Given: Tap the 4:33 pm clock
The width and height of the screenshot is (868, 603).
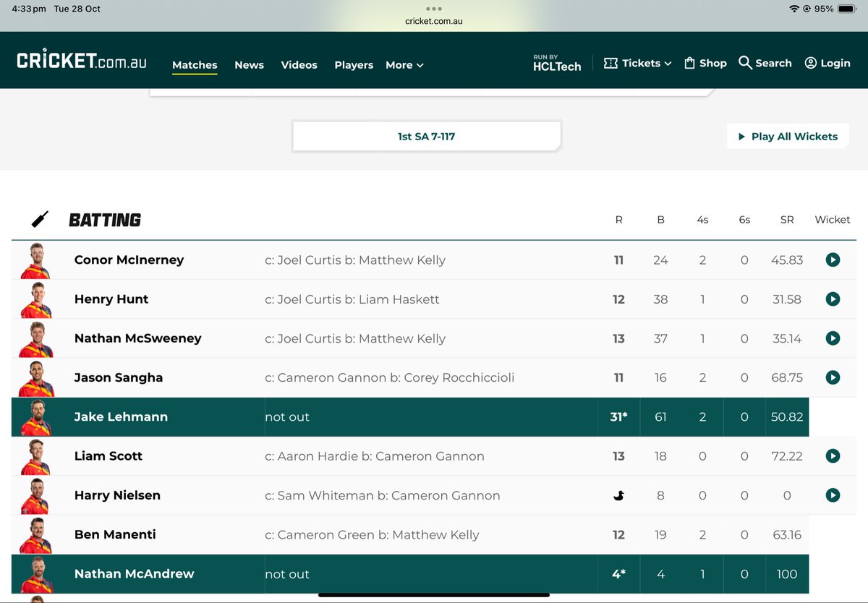Looking at the screenshot, I should (x=28, y=9).
